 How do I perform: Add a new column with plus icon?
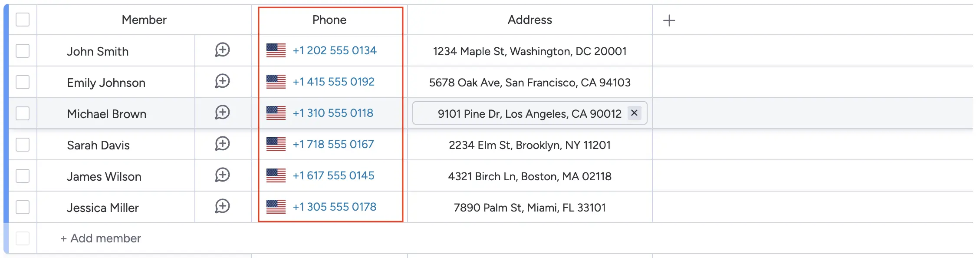tap(669, 20)
